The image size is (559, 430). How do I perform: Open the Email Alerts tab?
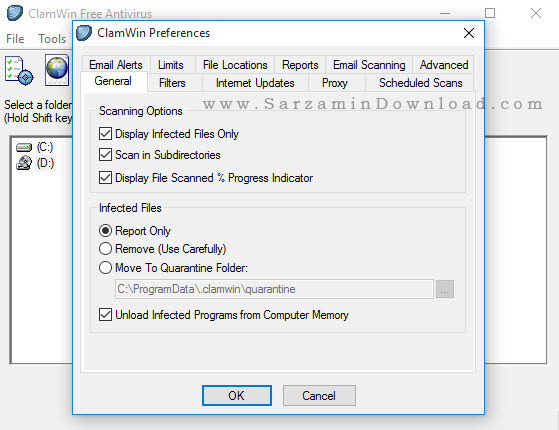pyautogui.click(x=116, y=65)
